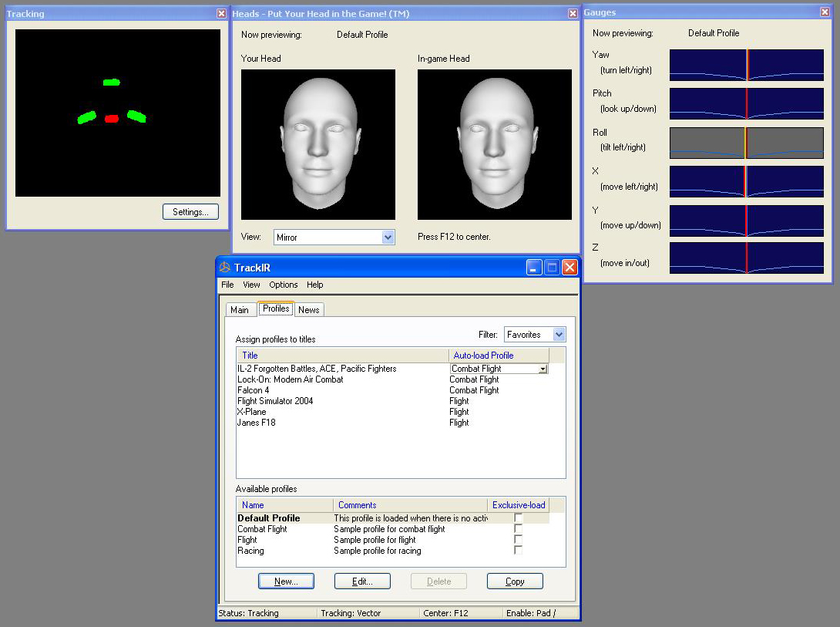Enable exclusive-load for Default Profile
The height and width of the screenshot is (627, 840).
pos(518,518)
